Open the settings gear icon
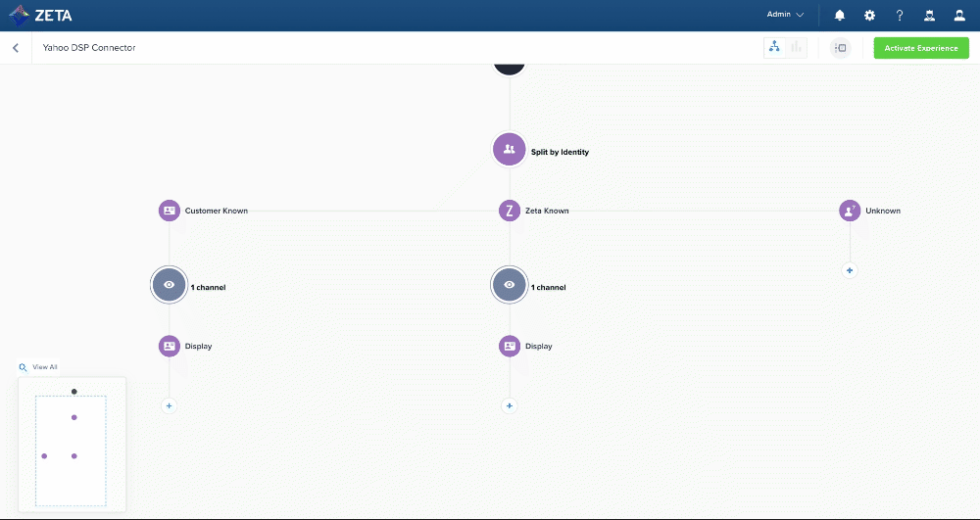This screenshot has height=520, width=980. tap(869, 16)
